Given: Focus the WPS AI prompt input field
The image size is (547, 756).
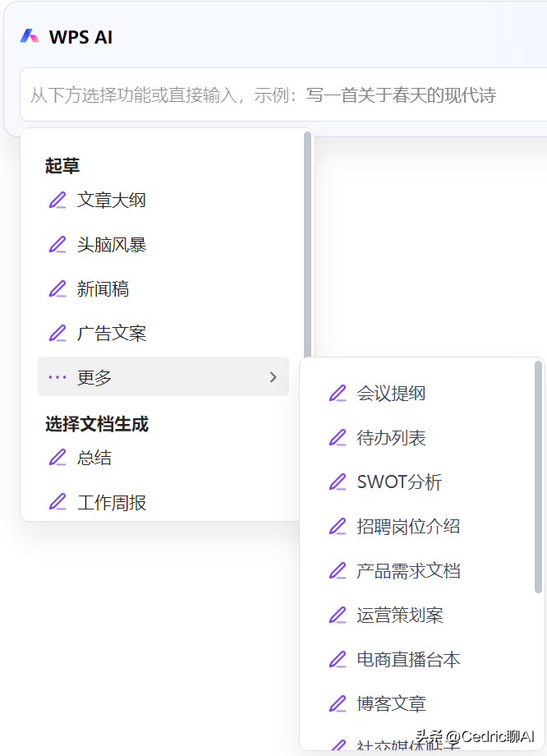Looking at the screenshot, I should click(x=283, y=94).
